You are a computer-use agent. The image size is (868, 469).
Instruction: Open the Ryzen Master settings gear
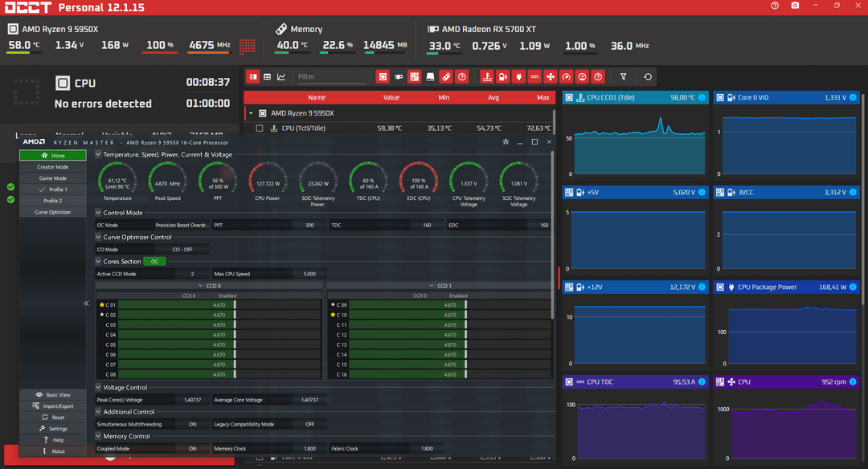pyautogui.click(x=506, y=142)
